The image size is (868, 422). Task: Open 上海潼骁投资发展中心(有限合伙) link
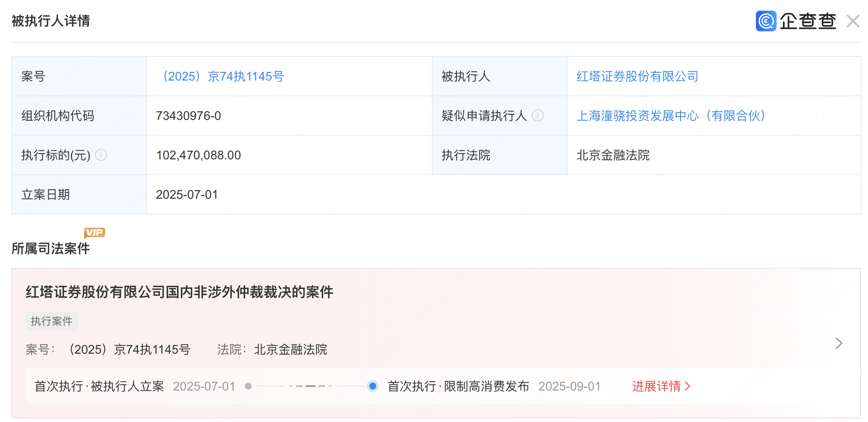(670, 116)
